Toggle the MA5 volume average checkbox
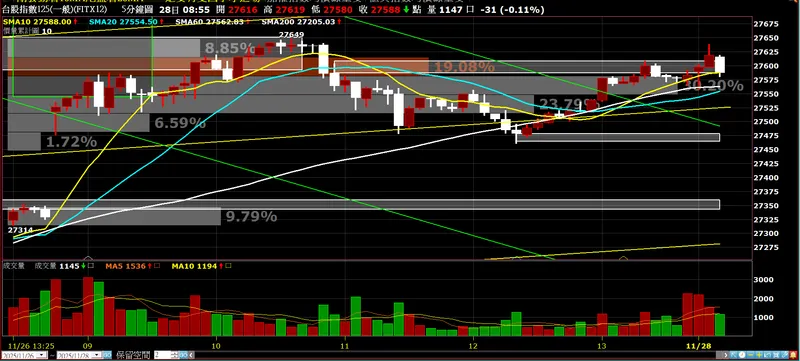This screenshot has height=361, width=800. pyautogui.click(x=158, y=266)
